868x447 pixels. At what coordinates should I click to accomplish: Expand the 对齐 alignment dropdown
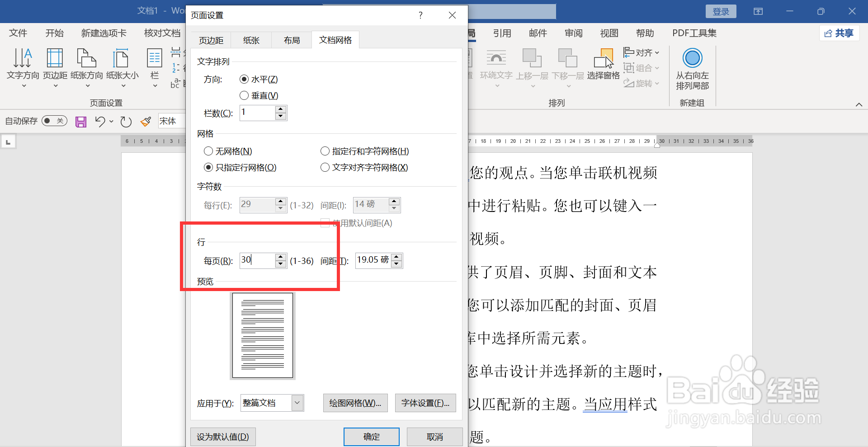pos(657,52)
